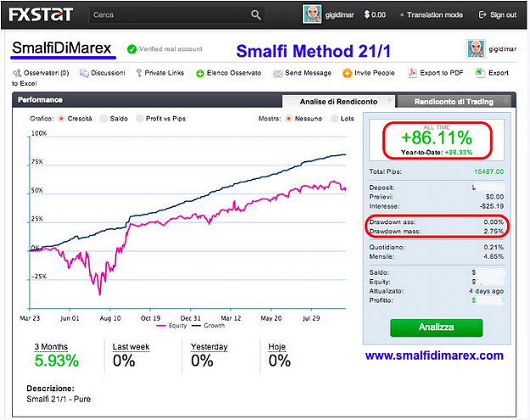
Task: Click the 5.93% three-month value
Action: pos(57,361)
